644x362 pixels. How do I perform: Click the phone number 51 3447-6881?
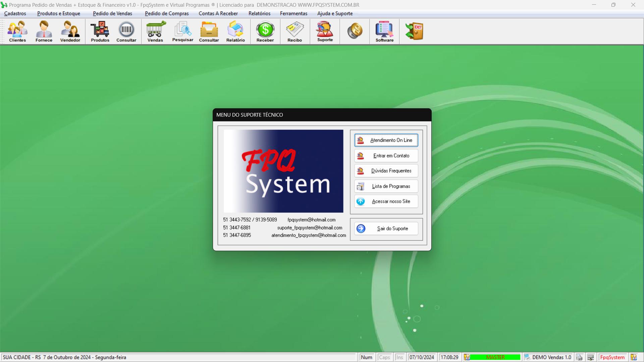237,228
